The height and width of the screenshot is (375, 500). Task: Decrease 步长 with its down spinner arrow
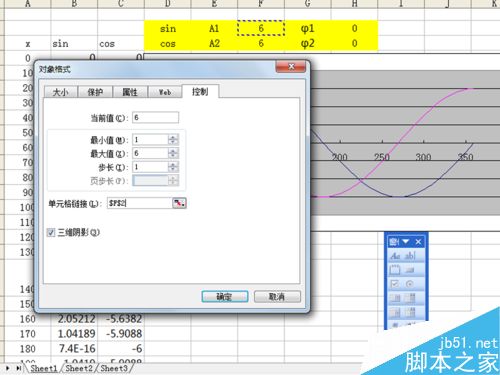173,170
